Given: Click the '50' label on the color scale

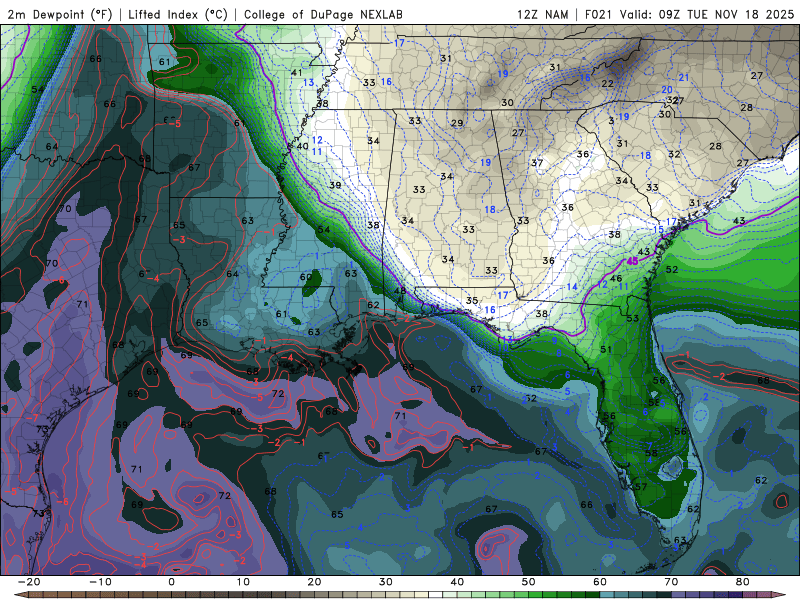Looking at the screenshot, I should [x=529, y=582].
